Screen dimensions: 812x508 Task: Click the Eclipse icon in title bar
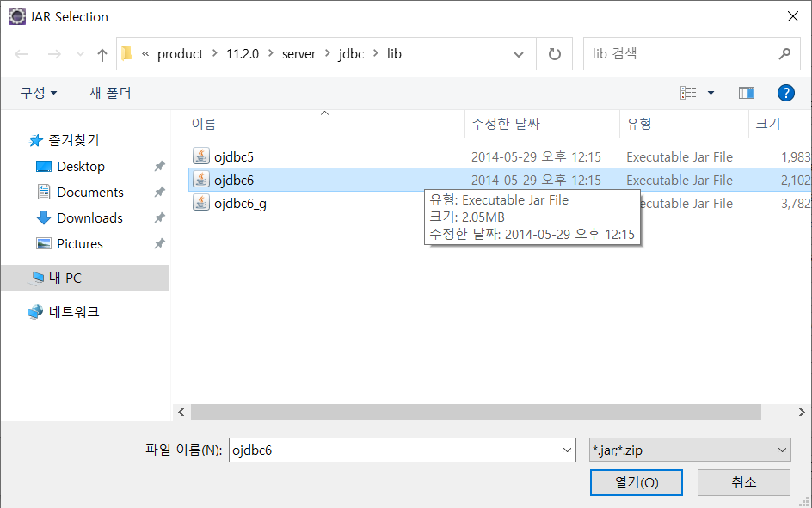pyautogui.click(x=17, y=16)
